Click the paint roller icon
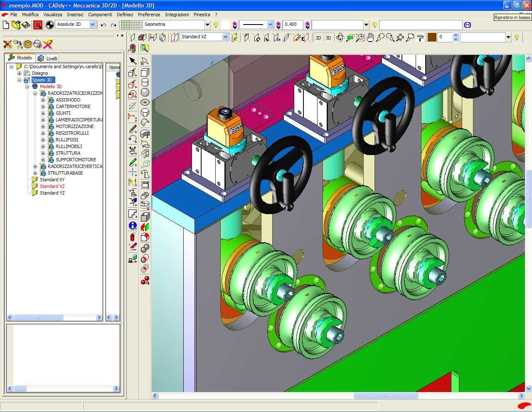The image size is (532, 412). (x=420, y=37)
